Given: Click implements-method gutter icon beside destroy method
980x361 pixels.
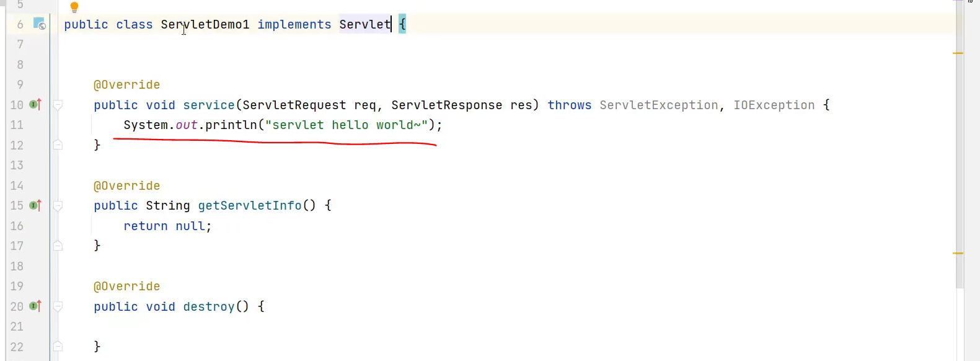Looking at the screenshot, I should point(35,306).
